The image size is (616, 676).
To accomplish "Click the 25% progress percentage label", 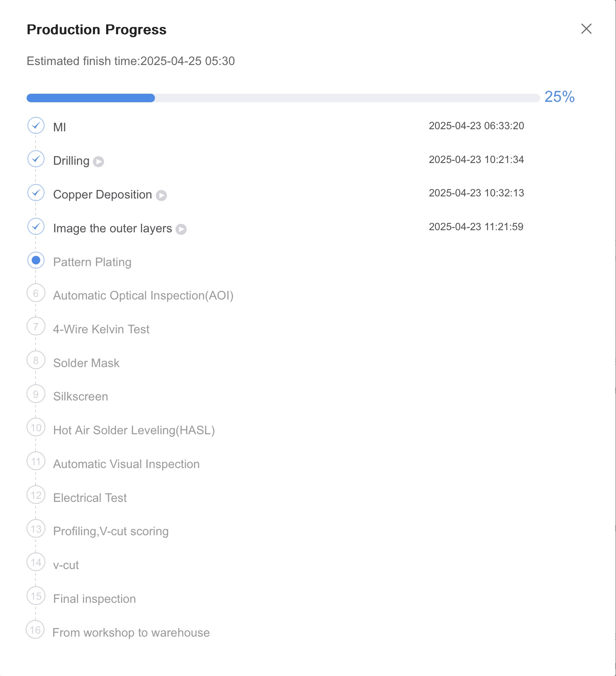I will [559, 97].
